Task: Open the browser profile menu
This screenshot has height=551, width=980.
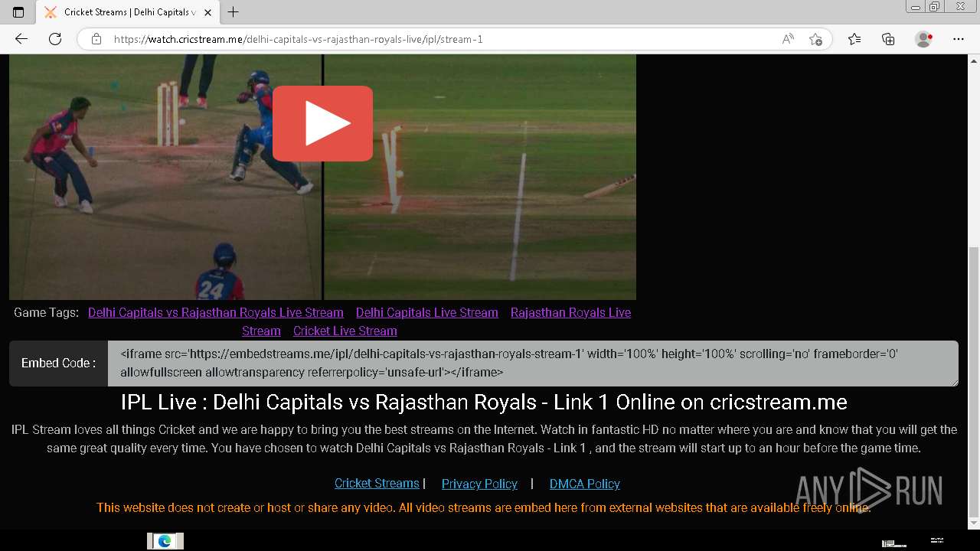Action: point(924,39)
